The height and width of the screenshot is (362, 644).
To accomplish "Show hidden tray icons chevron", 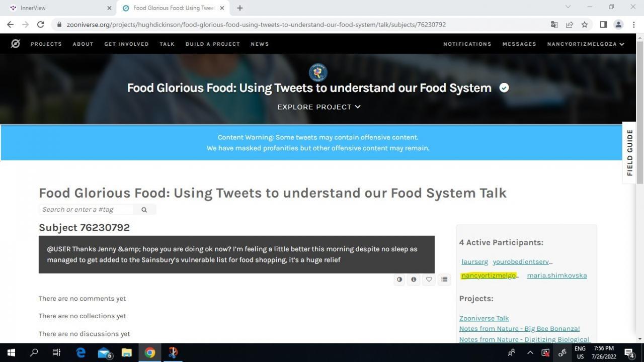I will tap(530, 352).
